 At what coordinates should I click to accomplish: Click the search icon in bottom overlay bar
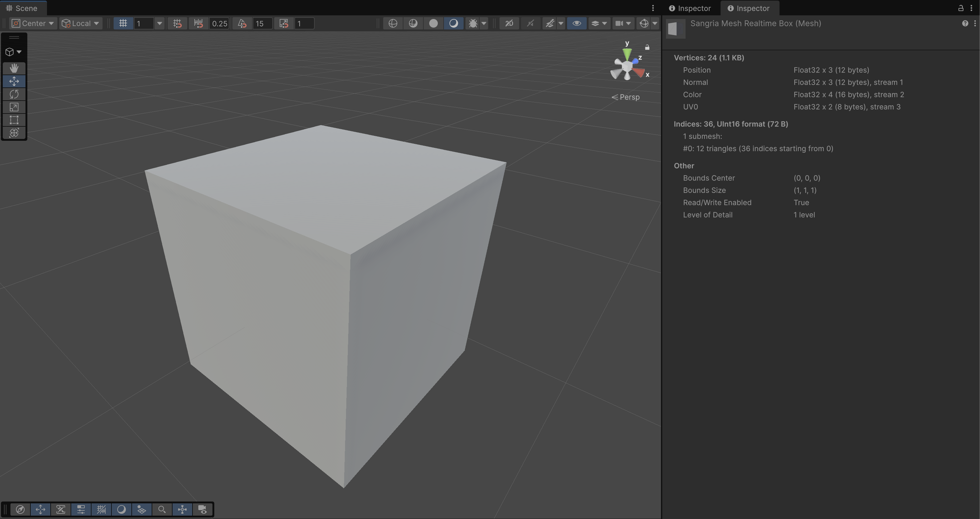coord(162,509)
